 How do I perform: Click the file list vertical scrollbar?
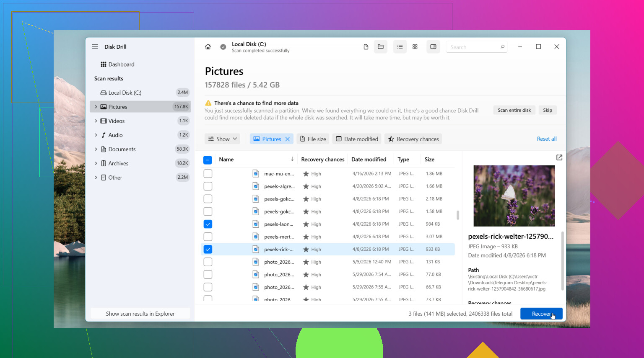click(x=458, y=215)
